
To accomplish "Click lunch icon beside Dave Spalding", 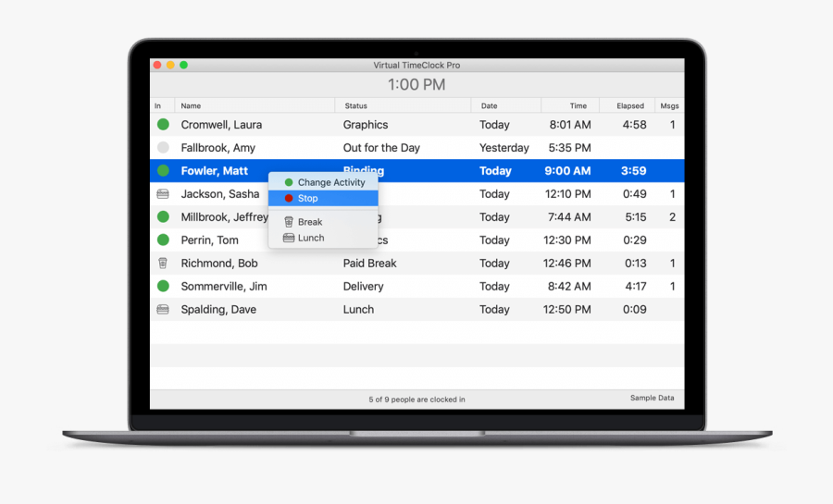I will tap(163, 310).
